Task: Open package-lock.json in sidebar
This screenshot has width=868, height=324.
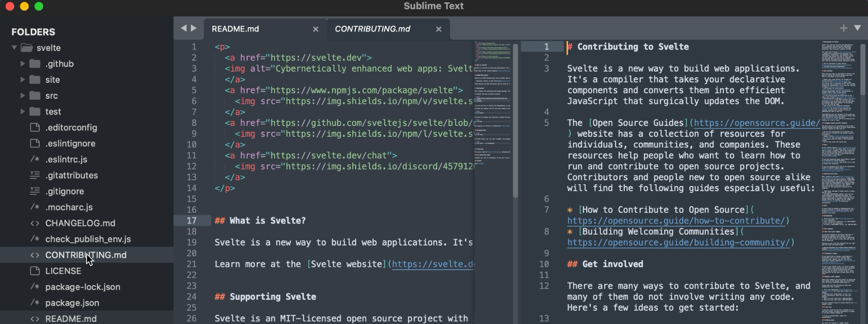Action: (x=83, y=287)
